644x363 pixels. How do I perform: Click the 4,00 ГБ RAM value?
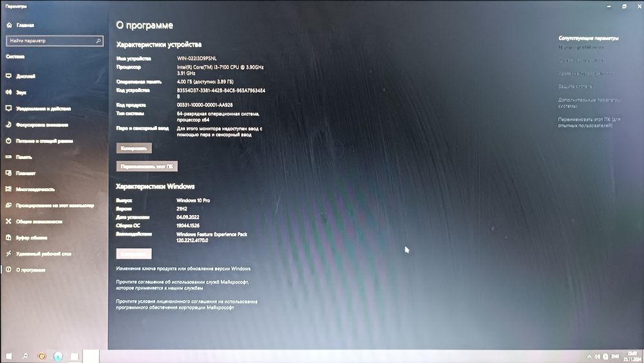(205, 82)
